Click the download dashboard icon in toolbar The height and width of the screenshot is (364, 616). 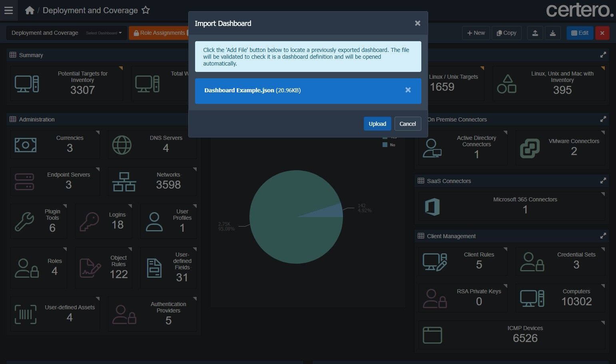pos(553,33)
